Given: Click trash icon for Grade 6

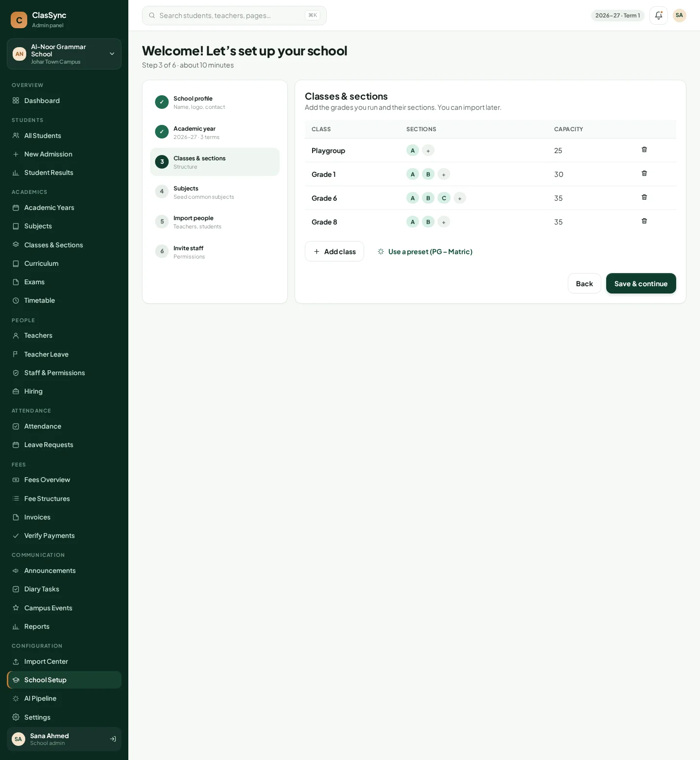Looking at the screenshot, I should pyautogui.click(x=644, y=197).
